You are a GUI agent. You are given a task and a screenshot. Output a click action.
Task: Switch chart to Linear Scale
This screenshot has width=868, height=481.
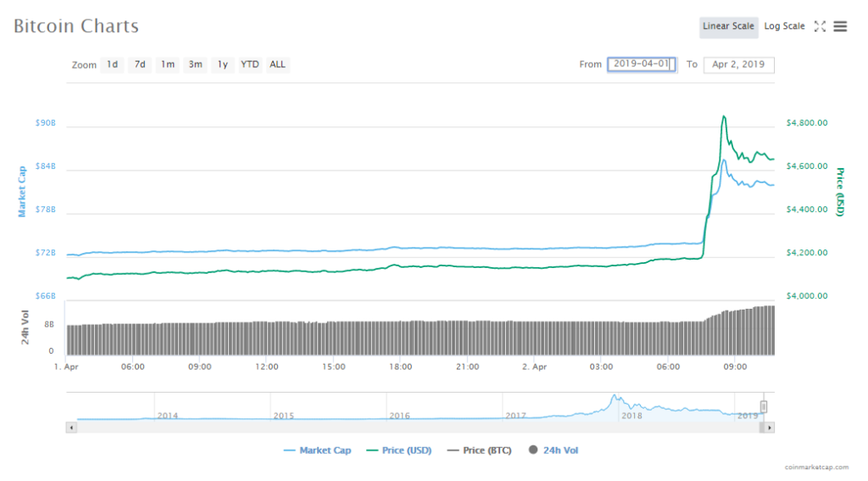728,26
